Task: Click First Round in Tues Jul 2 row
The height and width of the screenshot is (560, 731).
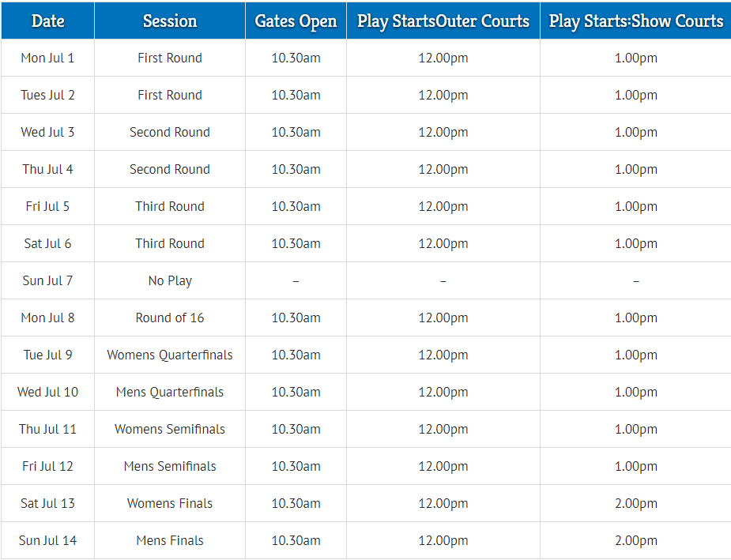Action: coord(170,95)
